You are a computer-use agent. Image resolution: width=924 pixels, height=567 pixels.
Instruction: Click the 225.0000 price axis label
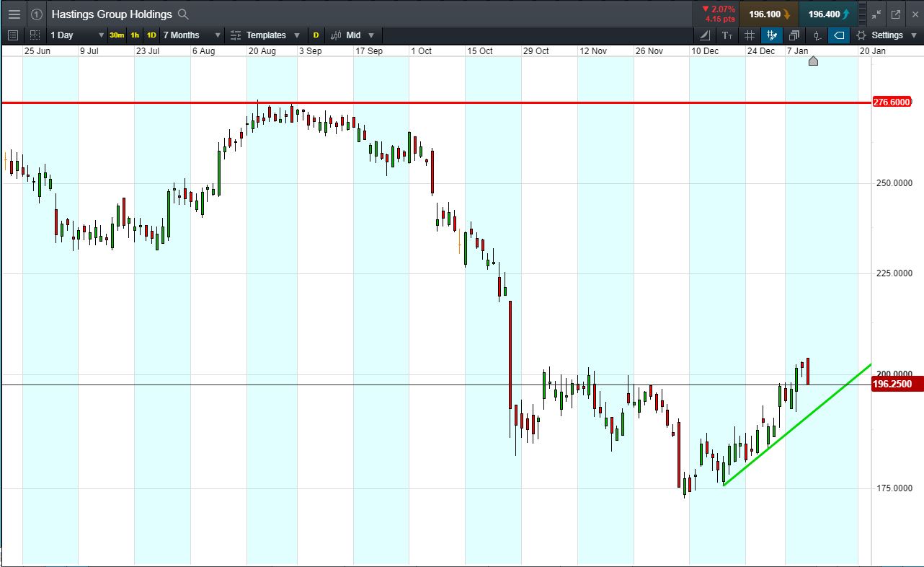pos(894,273)
